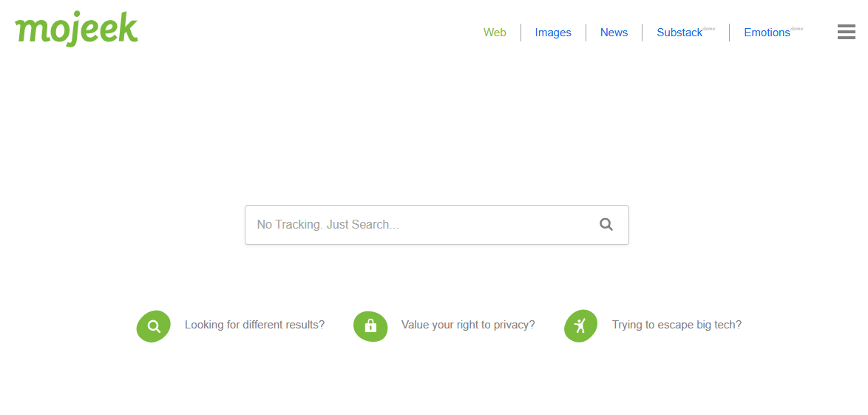Click the demo badge beside Substack
Viewport: 868px width, 415px height.
click(709, 29)
